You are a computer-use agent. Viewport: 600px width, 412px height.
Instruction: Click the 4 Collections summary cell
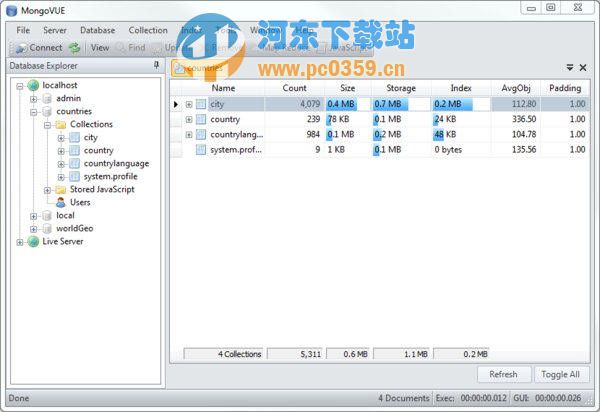point(223,354)
